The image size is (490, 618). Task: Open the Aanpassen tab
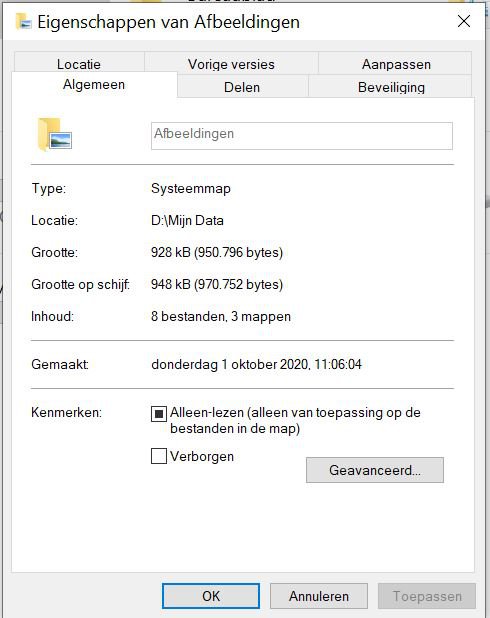[x=395, y=64]
